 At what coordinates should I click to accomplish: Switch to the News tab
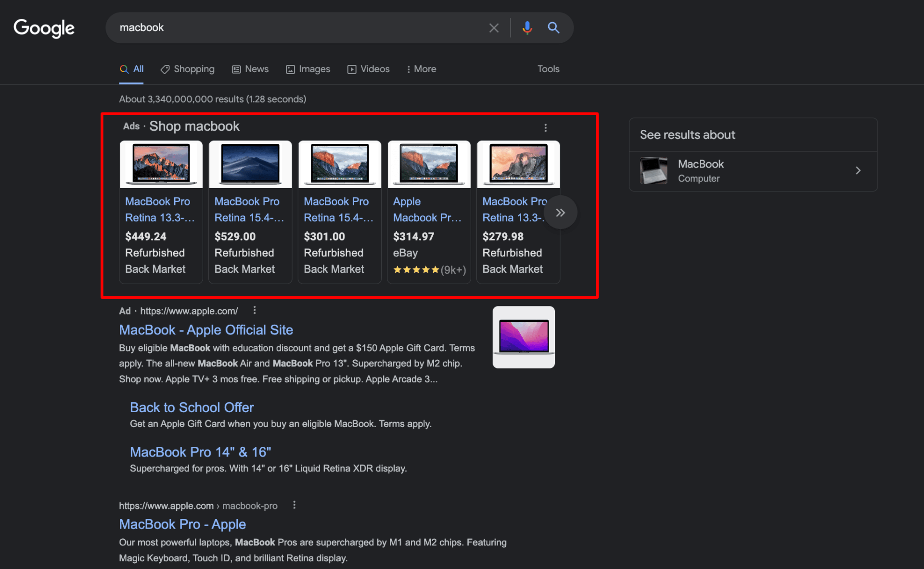[250, 69]
